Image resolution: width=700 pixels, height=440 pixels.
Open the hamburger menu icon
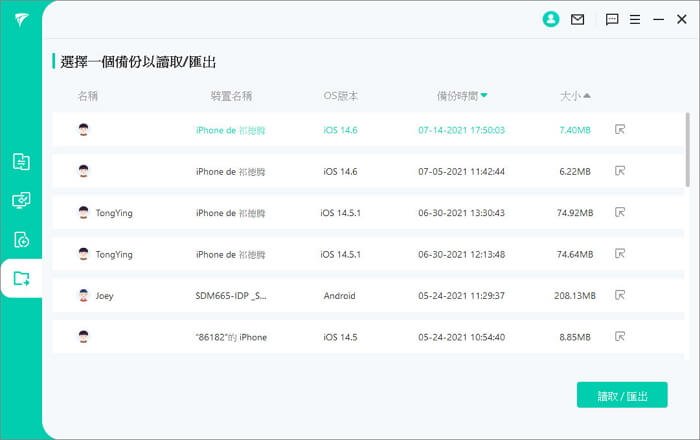tap(635, 19)
